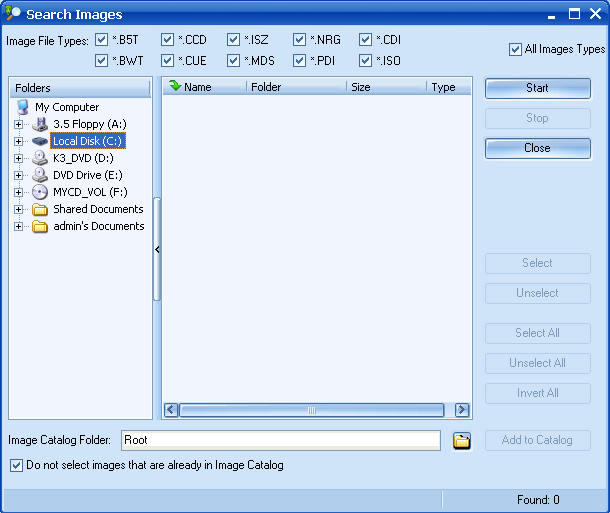Image resolution: width=610 pixels, height=513 pixels.
Task: Collapse the Folders panel with splitter arrow
Action: (157, 249)
